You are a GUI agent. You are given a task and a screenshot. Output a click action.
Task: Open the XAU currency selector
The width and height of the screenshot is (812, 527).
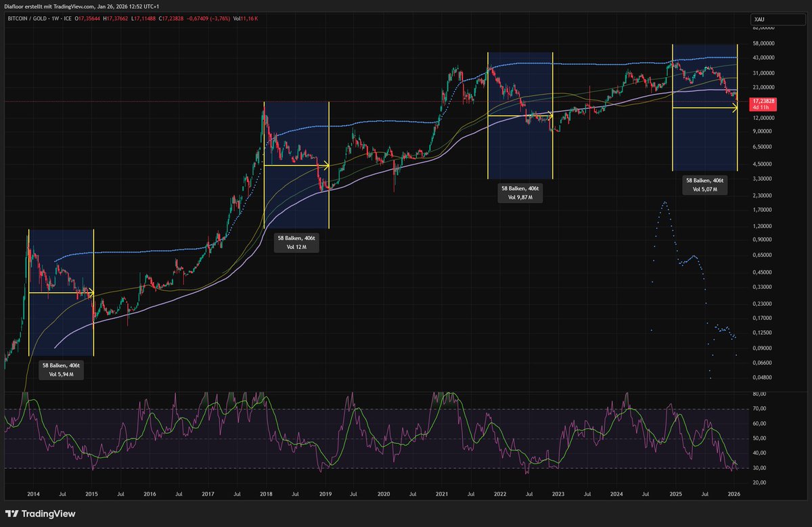[x=778, y=21]
